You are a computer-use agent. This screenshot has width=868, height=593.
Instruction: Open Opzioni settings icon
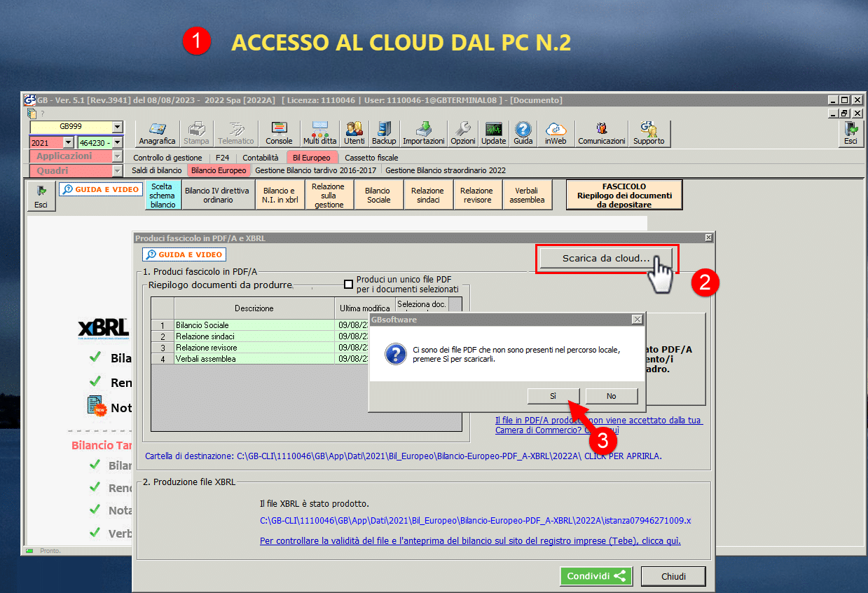[x=463, y=133]
